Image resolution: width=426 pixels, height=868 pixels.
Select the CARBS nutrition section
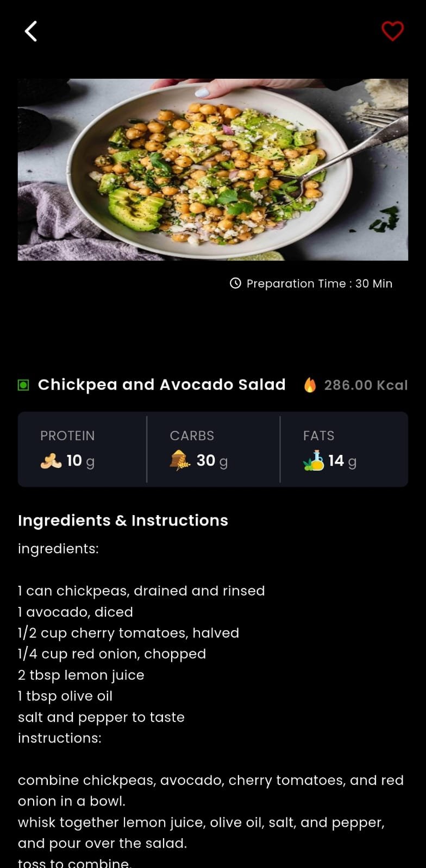[x=213, y=449]
